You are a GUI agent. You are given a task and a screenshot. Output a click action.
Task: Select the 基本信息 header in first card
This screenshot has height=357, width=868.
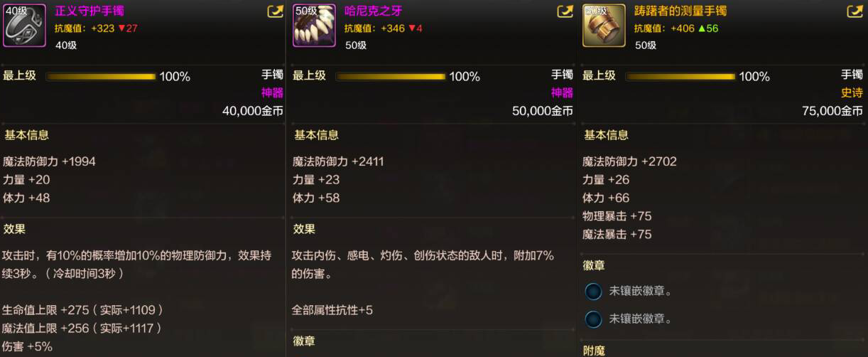27,135
